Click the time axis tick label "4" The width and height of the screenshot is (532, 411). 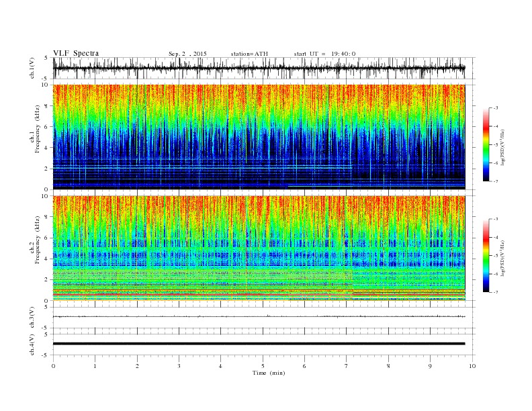pyautogui.click(x=221, y=366)
